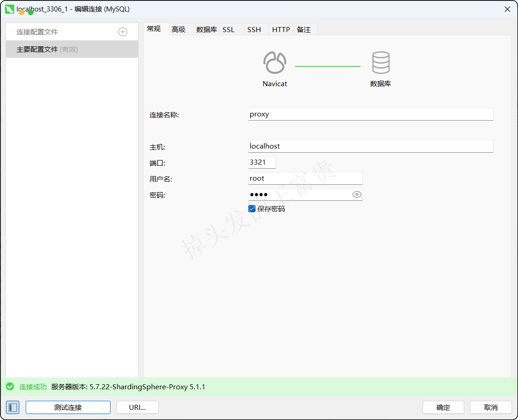This screenshot has height=420, width=518.
Task: Open the URI... dialog button
Action: point(138,408)
